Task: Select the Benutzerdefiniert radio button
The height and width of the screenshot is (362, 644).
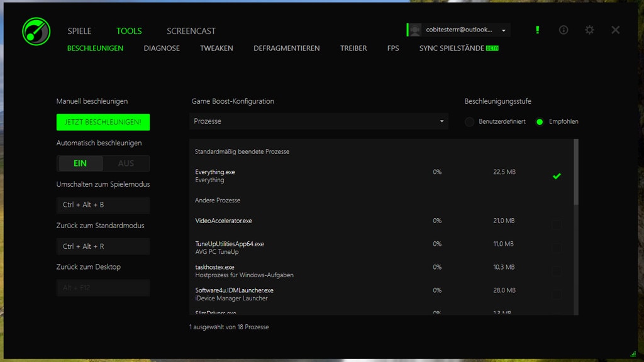Action: 469,121
